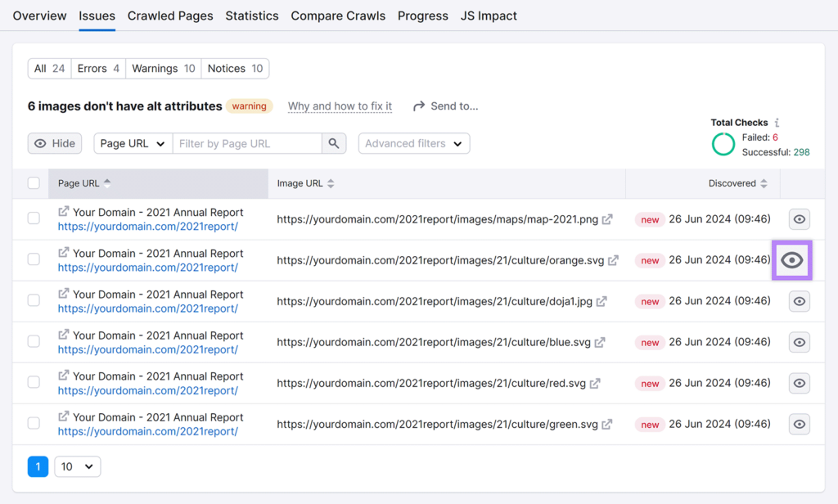Check the map-2021.png row checkbox
This screenshot has width=838, height=504.
[x=34, y=218]
